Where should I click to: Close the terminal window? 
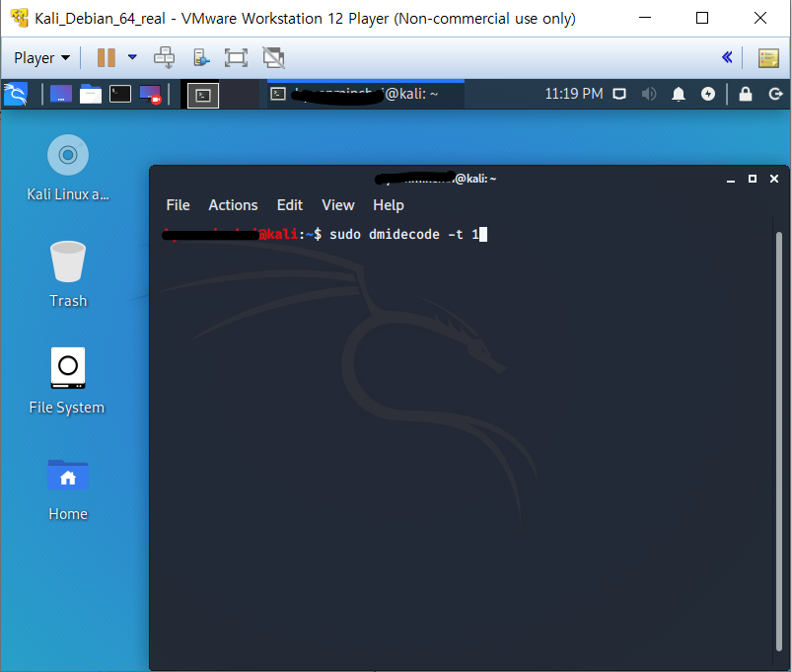tap(774, 179)
